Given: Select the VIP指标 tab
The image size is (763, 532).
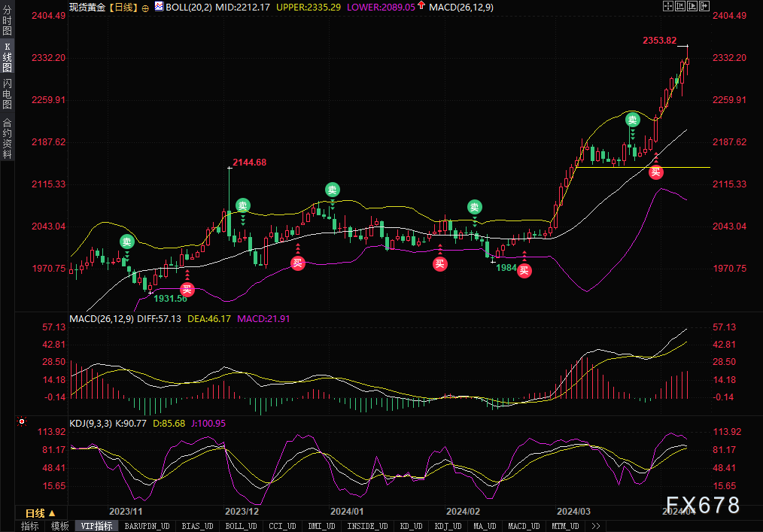Looking at the screenshot, I should tap(97, 526).
